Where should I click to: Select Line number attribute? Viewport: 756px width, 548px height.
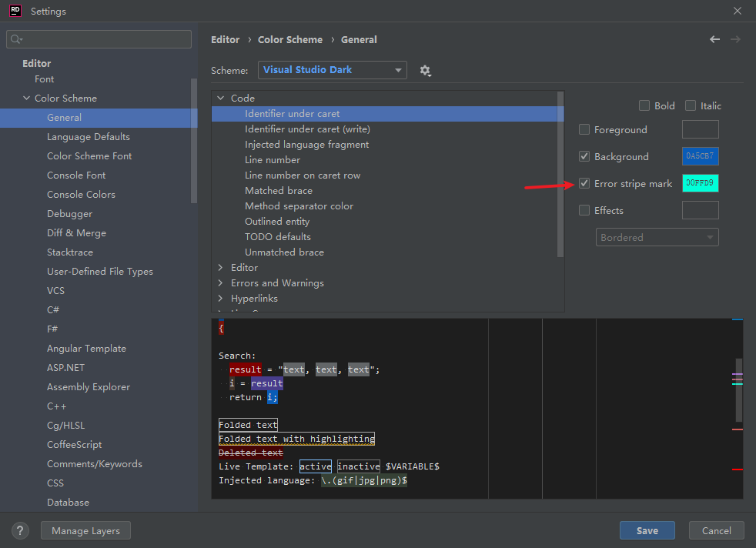pyautogui.click(x=273, y=160)
